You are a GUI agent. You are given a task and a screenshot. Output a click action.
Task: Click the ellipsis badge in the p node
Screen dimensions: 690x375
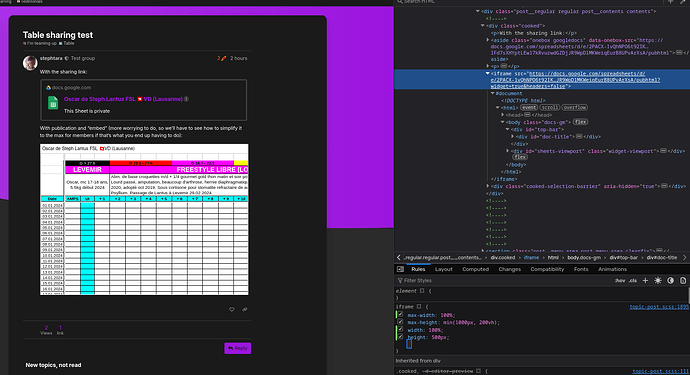pyautogui.click(x=504, y=66)
